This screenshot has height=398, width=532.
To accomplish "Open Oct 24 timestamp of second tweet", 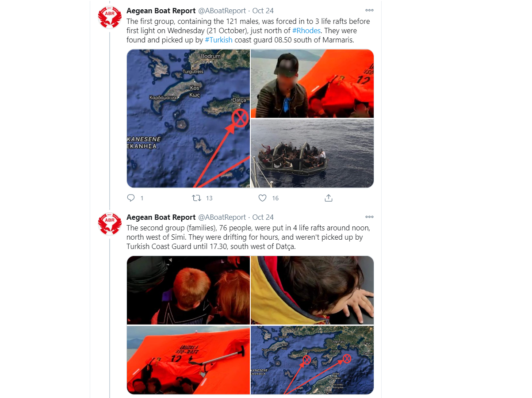I will click(x=263, y=217).
